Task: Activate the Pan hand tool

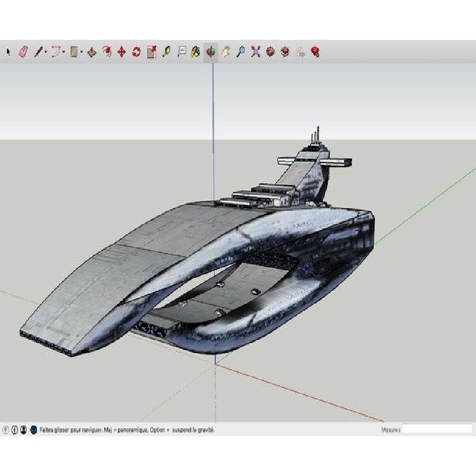Action: [x=226, y=52]
